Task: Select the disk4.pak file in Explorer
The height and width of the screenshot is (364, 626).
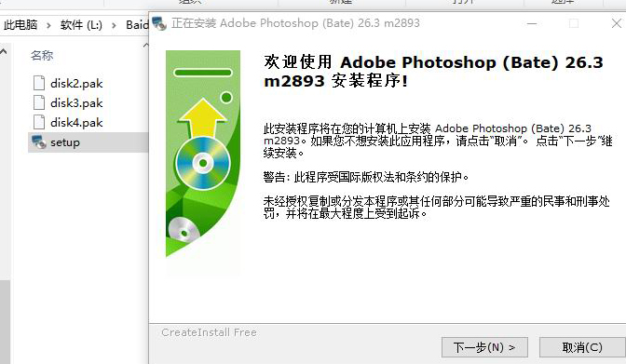Action: click(76, 123)
